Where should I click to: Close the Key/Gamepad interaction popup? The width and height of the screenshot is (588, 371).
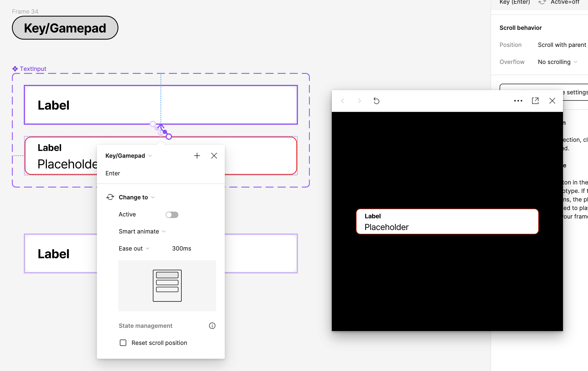tap(214, 156)
